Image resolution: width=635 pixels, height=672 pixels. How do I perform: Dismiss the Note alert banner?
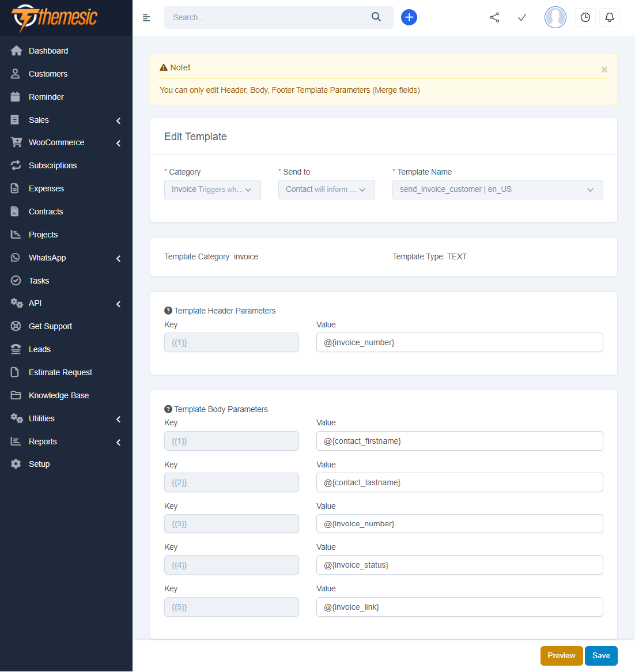[604, 70]
